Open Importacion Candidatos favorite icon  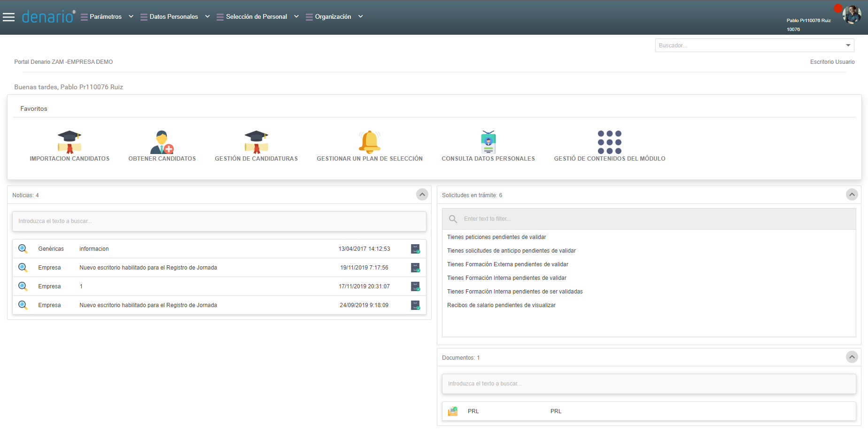point(70,142)
